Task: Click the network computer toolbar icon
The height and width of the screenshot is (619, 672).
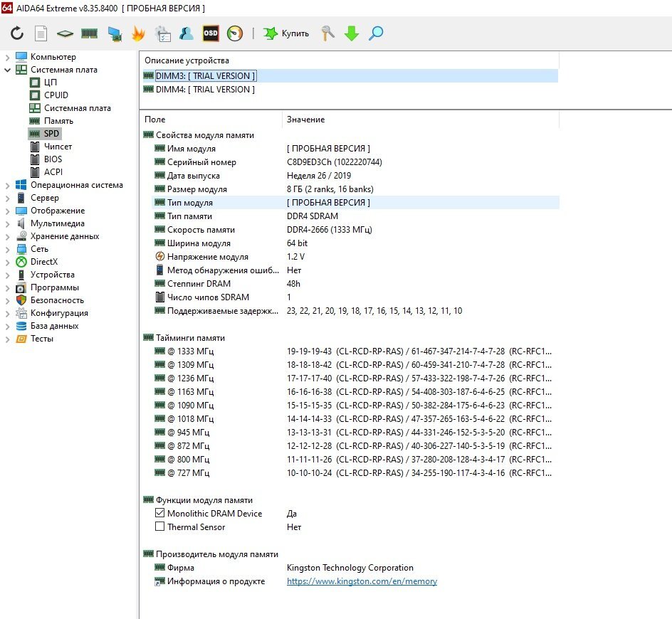Action: coord(115,33)
